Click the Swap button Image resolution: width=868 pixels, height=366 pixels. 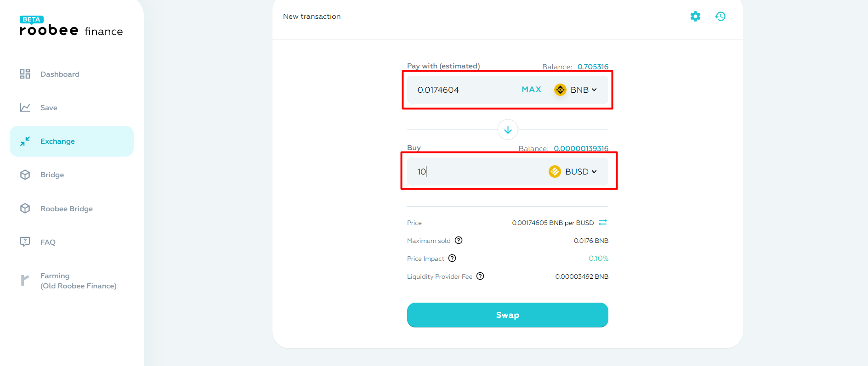pyautogui.click(x=508, y=315)
